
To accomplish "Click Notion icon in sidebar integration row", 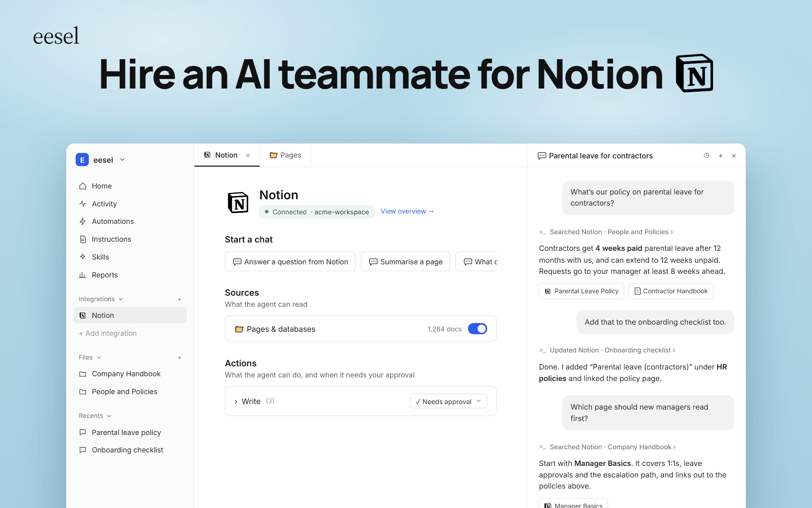I will click(82, 315).
